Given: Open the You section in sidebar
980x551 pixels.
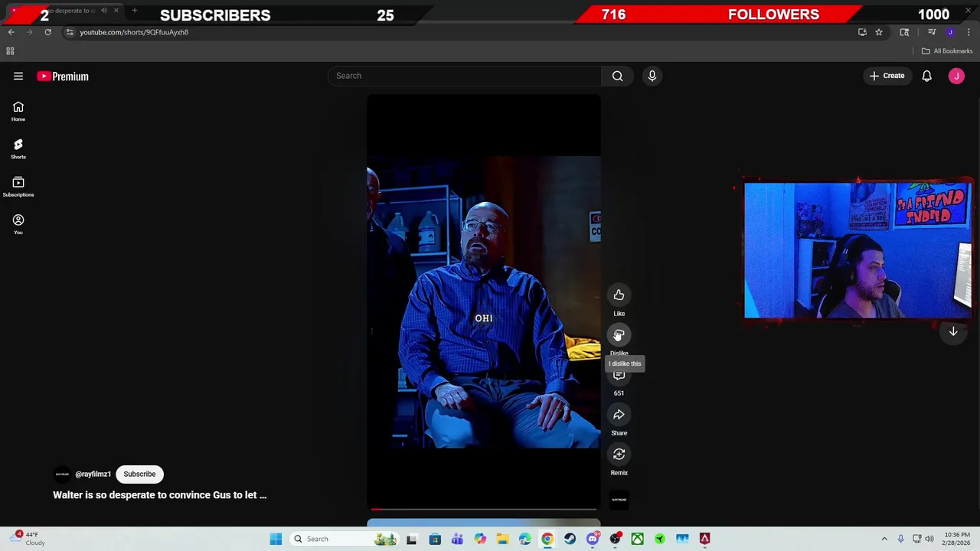Looking at the screenshot, I should [x=18, y=224].
